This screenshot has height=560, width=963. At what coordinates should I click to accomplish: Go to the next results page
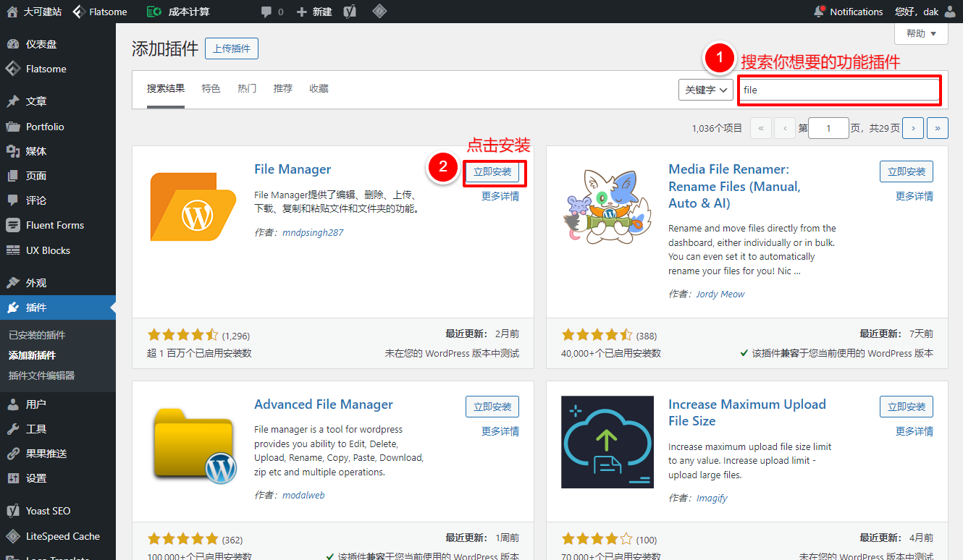pyautogui.click(x=912, y=129)
